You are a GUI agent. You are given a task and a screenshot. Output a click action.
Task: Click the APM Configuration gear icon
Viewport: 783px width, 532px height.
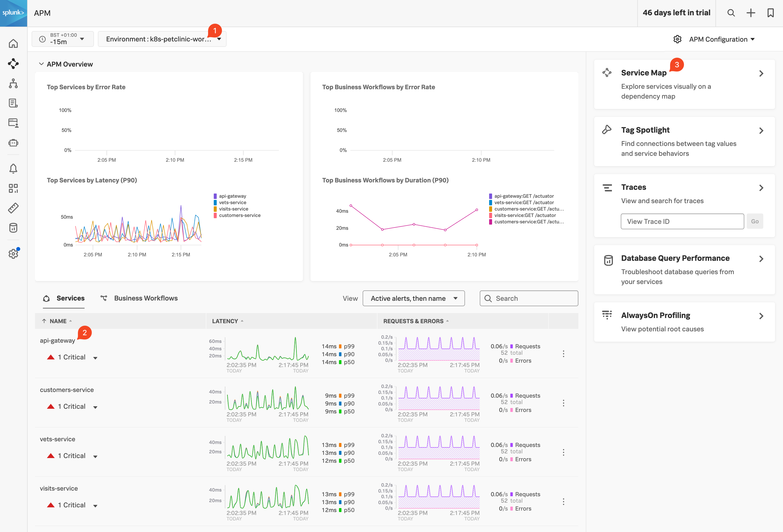[677, 39]
